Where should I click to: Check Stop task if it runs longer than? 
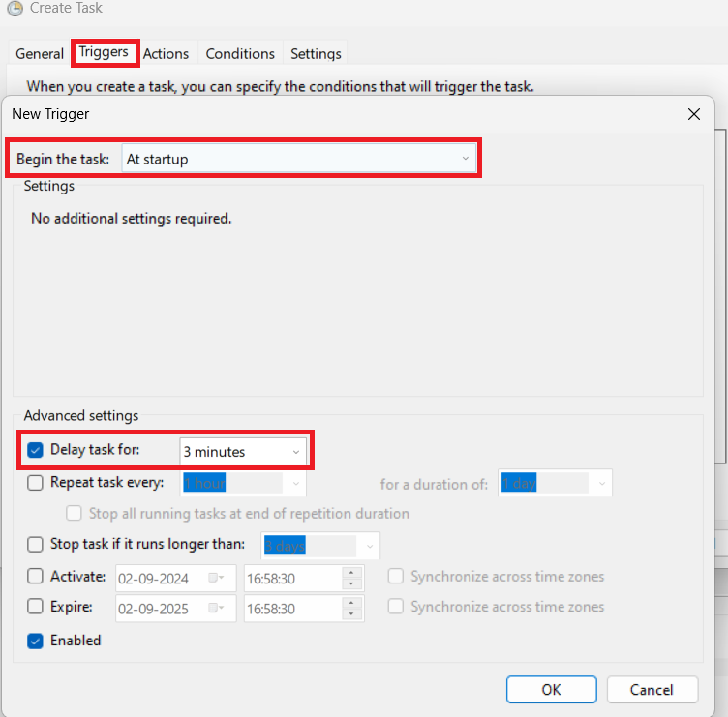(x=36, y=545)
